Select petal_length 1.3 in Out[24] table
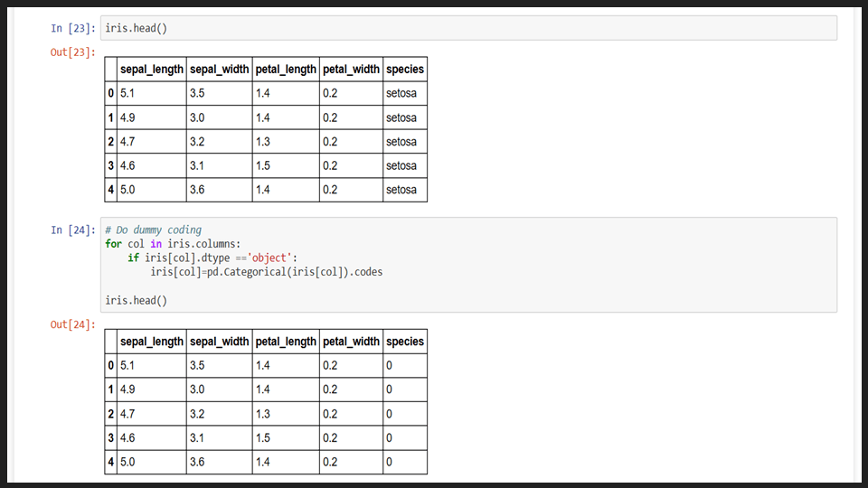Image resolution: width=868 pixels, height=488 pixels. coord(263,414)
